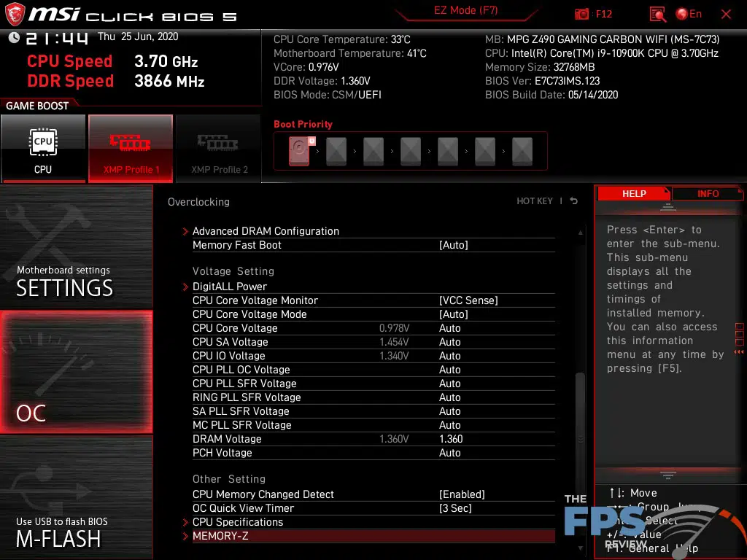Select the CPU SA Voltage row label
The image size is (747, 560).
click(x=230, y=342)
